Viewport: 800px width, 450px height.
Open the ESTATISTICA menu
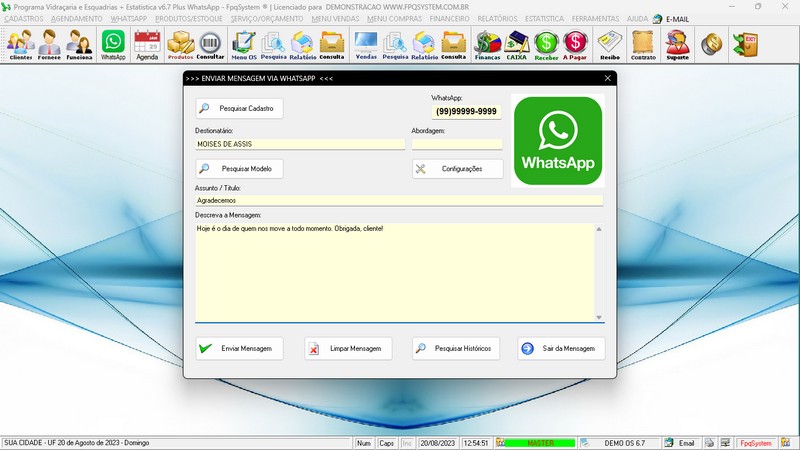[544, 19]
